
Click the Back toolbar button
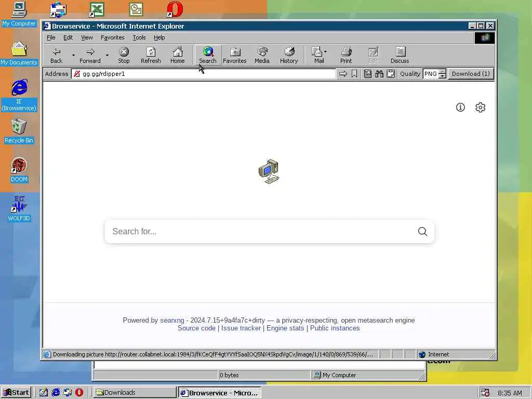pyautogui.click(x=56, y=55)
